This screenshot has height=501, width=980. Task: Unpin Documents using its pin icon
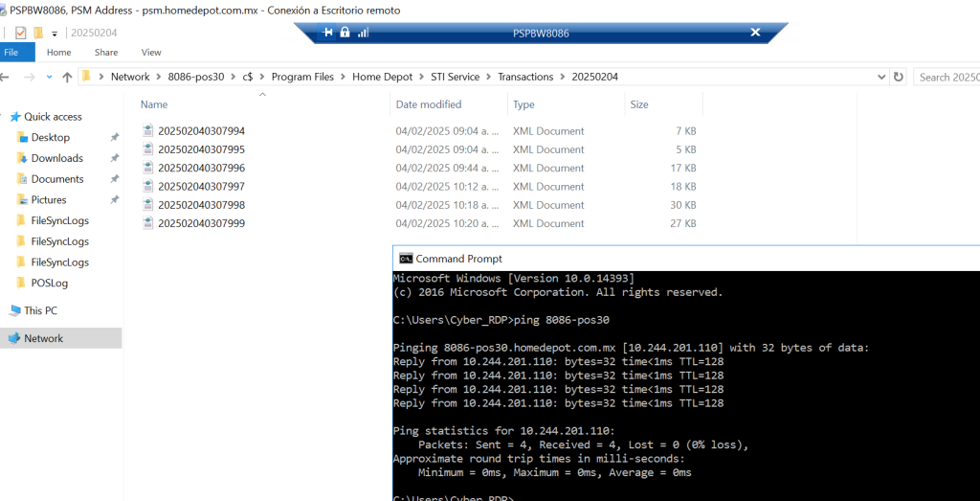point(115,179)
